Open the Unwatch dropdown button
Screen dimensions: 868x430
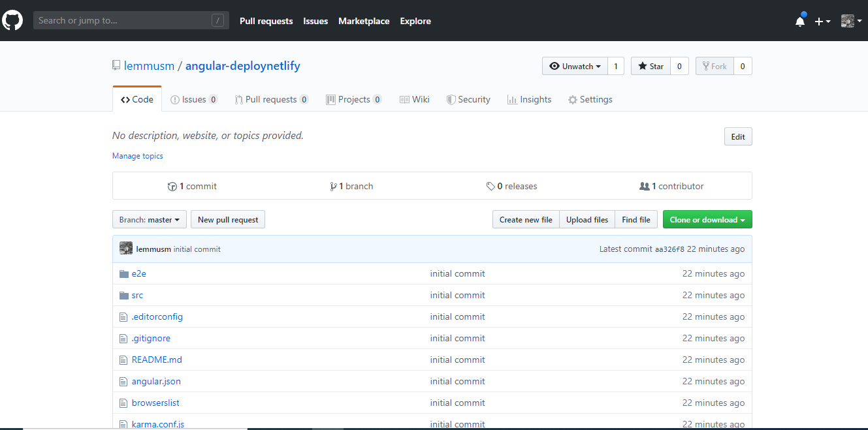[x=575, y=66]
